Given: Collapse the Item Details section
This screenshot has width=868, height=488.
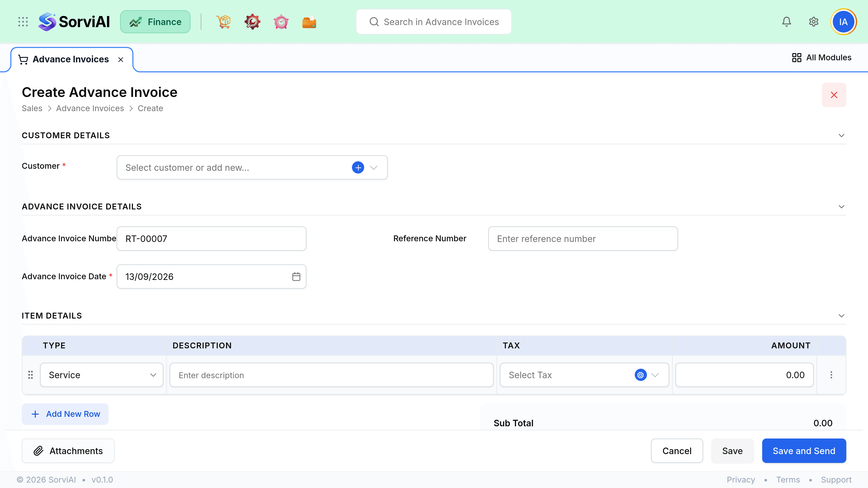Looking at the screenshot, I should tap(841, 316).
